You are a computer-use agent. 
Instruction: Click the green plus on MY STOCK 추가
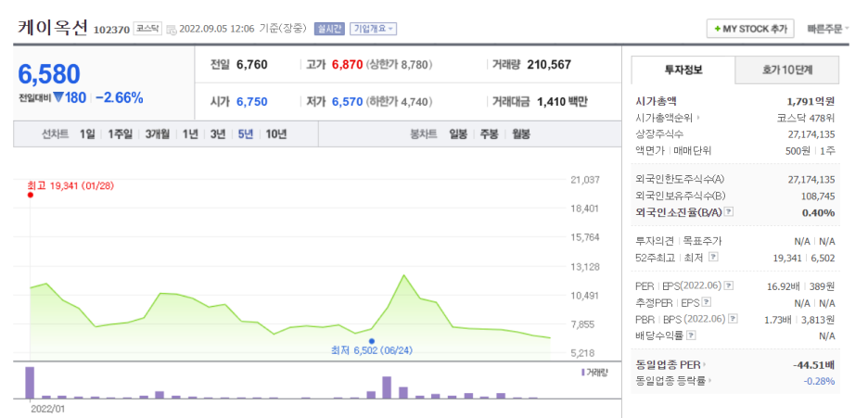[x=718, y=29]
